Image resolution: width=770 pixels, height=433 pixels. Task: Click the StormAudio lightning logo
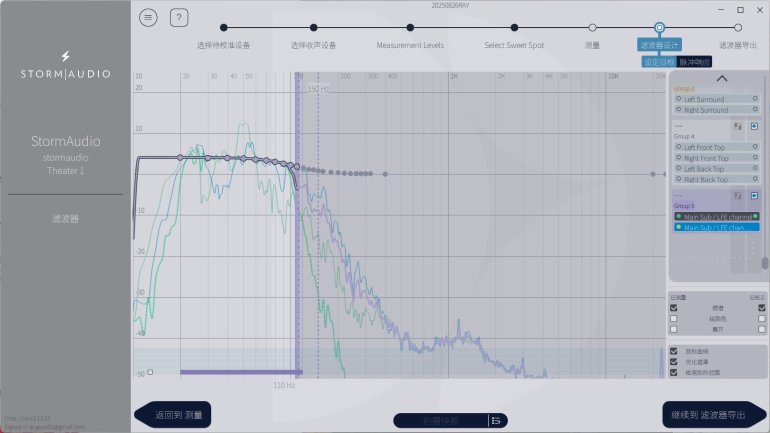[x=66, y=57]
